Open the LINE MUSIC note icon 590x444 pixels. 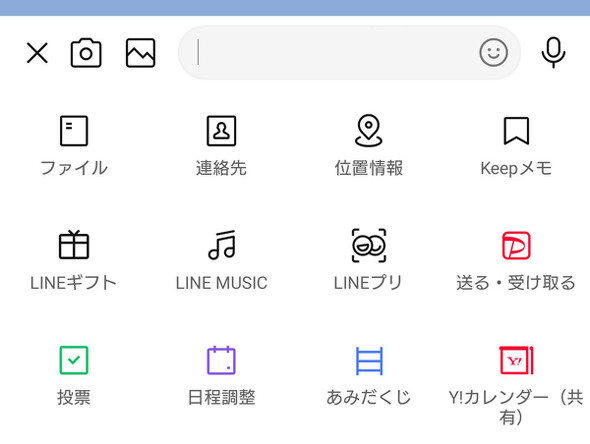pos(222,245)
